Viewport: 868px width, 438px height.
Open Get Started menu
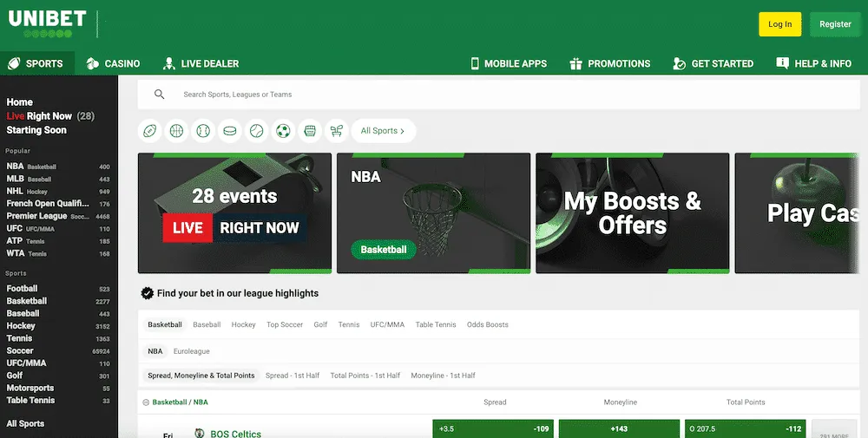(713, 63)
